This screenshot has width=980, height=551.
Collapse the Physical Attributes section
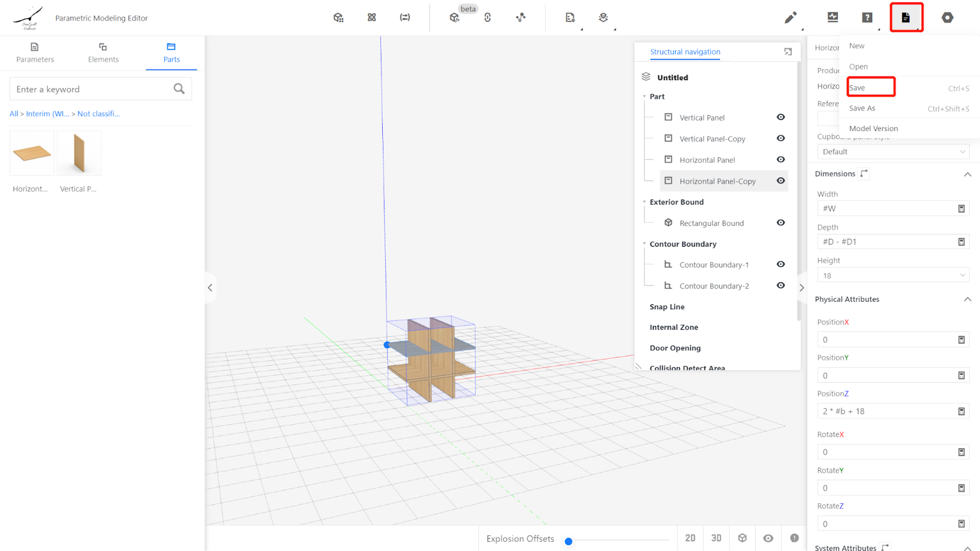[x=967, y=299]
